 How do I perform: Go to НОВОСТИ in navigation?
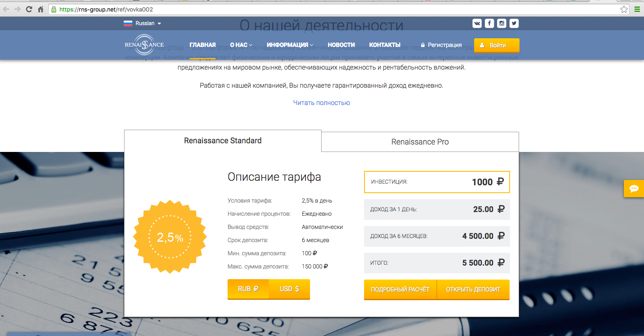pos(341,45)
